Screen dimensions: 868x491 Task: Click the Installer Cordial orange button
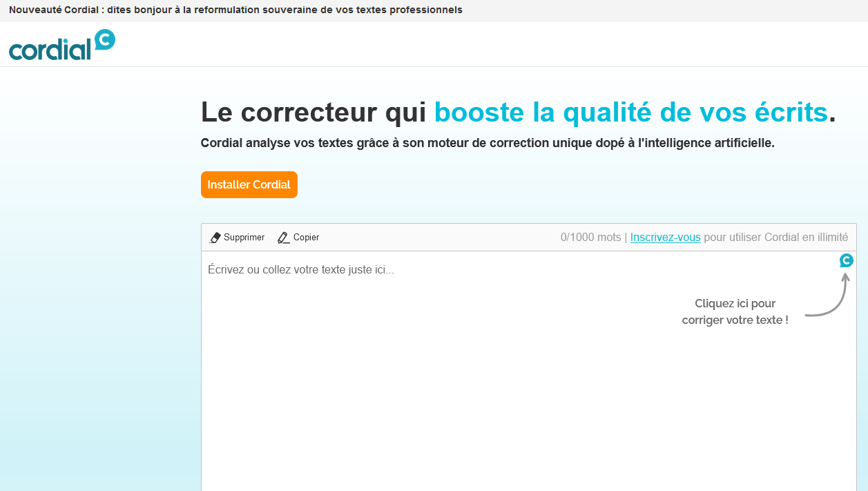pos(249,185)
